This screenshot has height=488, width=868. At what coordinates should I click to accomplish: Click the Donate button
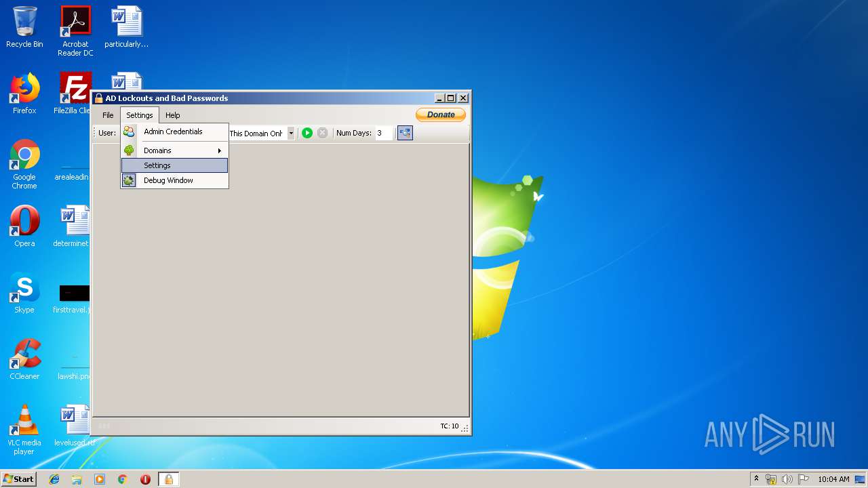(x=441, y=115)
